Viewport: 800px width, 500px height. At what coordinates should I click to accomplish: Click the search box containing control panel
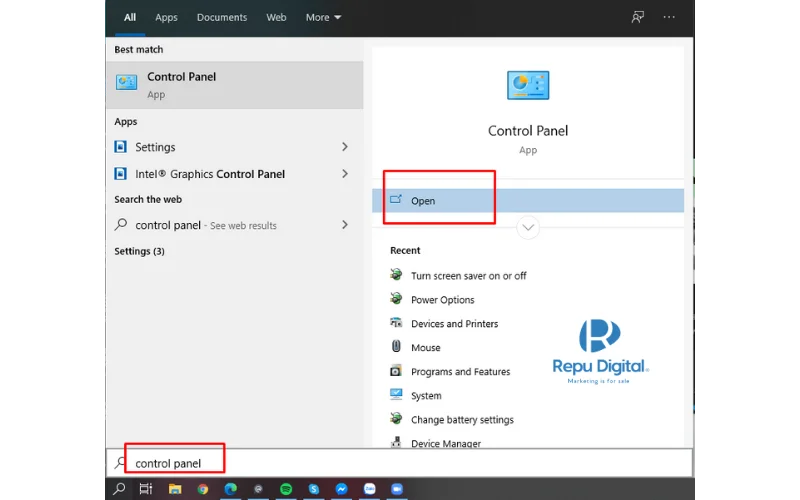point(399,463)
